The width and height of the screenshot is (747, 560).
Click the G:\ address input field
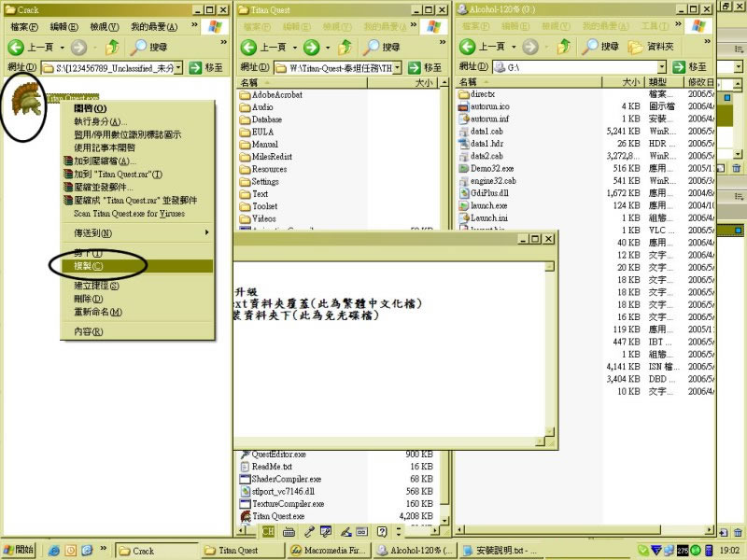(579, 67)
